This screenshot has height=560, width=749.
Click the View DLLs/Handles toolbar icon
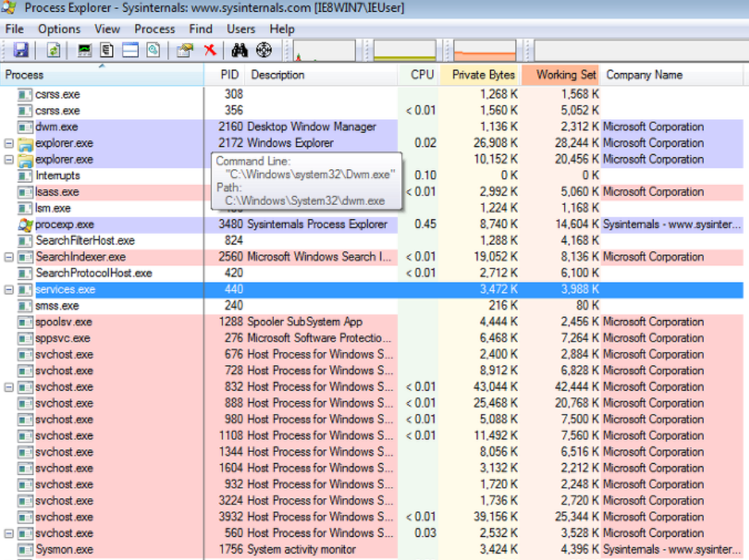[x=153, y=50]
